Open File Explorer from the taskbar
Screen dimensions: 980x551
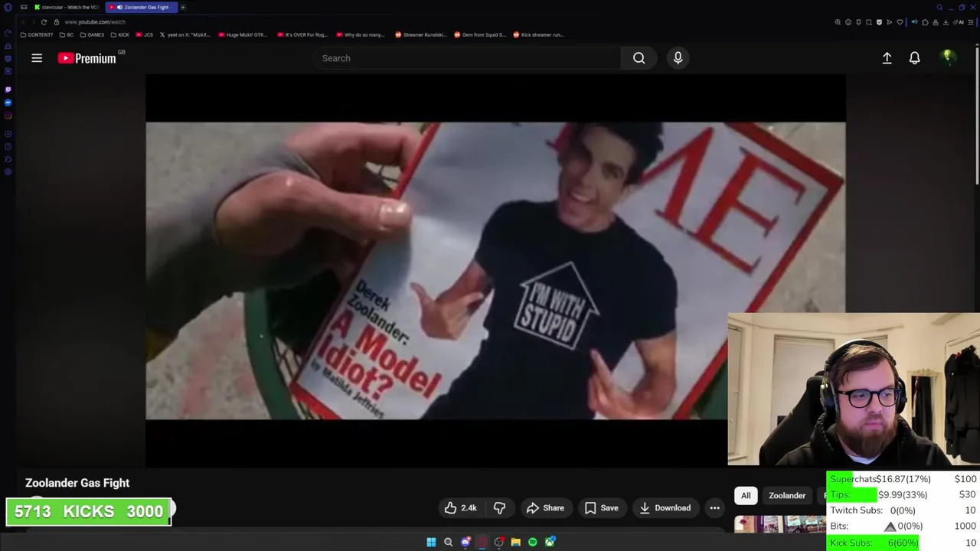pyautogui.click(x=515, y=542)
